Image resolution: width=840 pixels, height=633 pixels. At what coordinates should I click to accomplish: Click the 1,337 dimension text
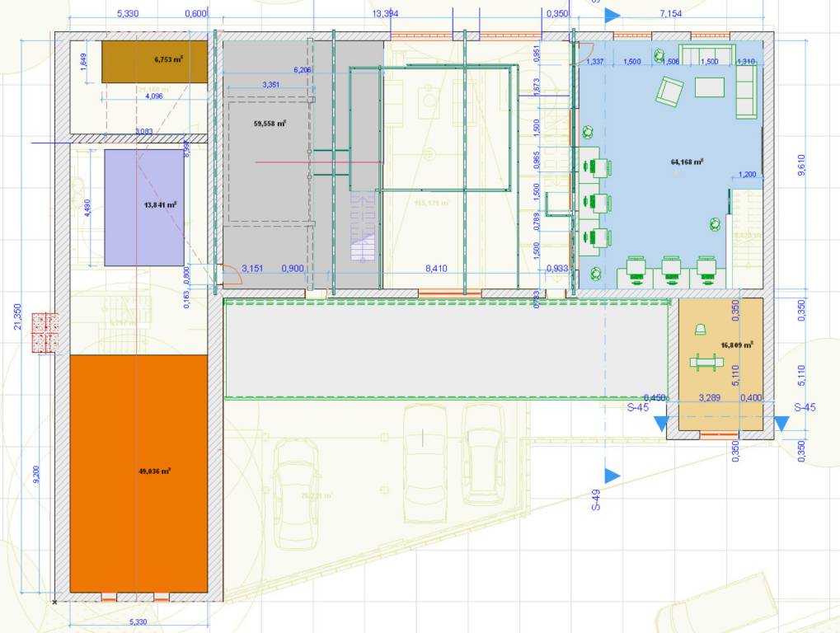pos(594,62)
